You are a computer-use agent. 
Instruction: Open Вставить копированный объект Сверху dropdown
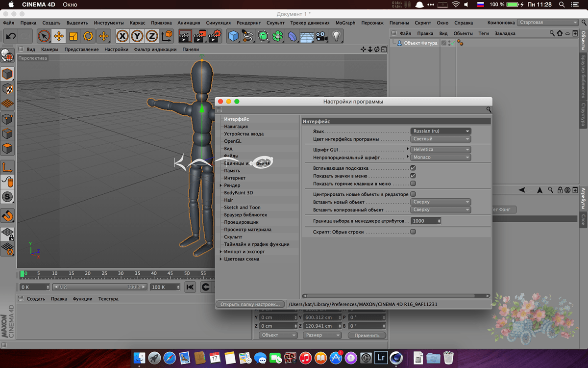(441, 210)
